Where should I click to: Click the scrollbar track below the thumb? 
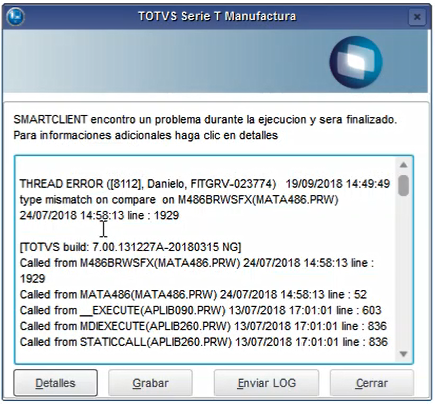[403, 272]
